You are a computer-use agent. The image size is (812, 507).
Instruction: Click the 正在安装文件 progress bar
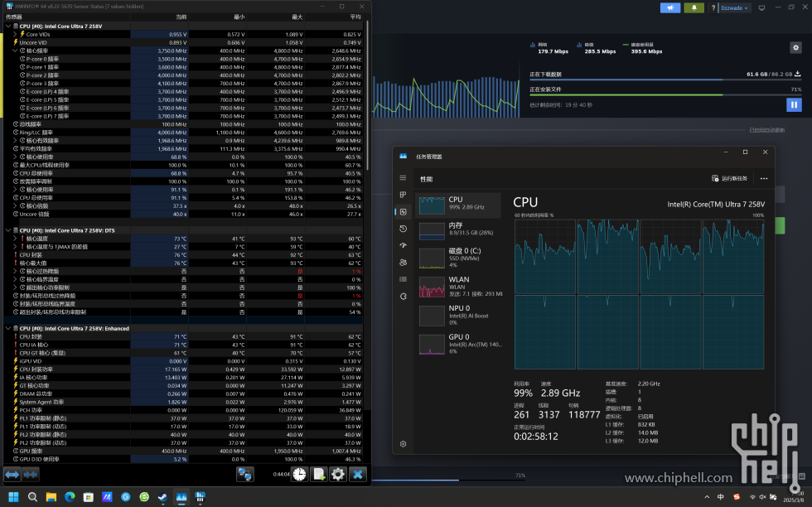tap(665, 94)
